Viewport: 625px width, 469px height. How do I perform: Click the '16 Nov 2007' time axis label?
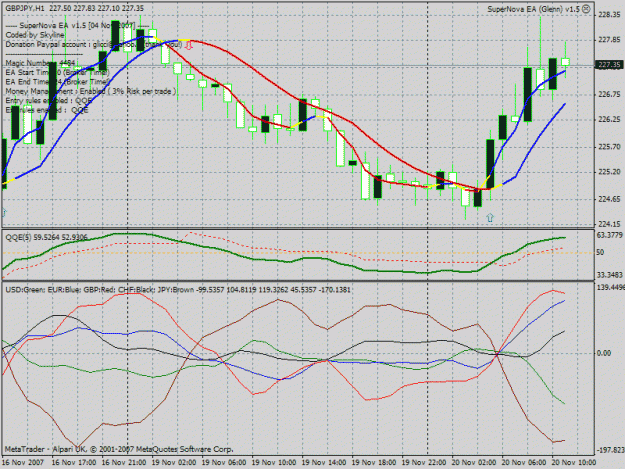(23, 463)
